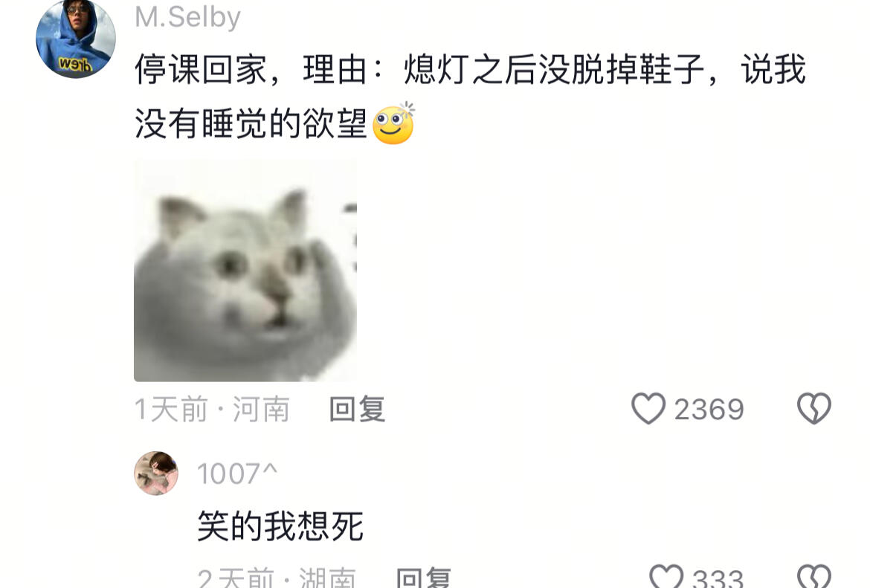
Task: Tap the 2369 like count
Action: click(x=709, y=410)
